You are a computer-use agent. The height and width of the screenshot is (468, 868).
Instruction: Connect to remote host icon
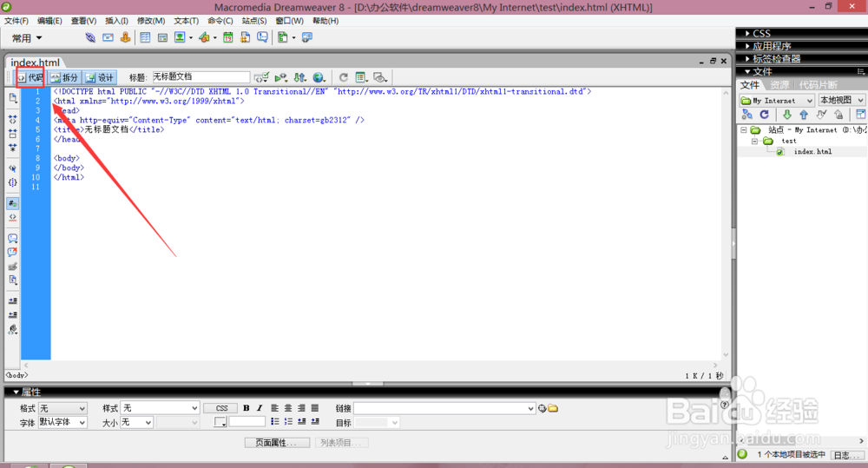tap(747, 115)
